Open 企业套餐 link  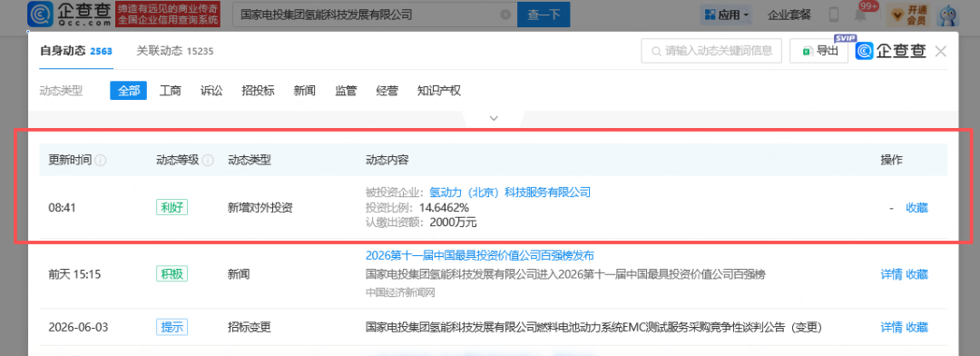point(789,15)
